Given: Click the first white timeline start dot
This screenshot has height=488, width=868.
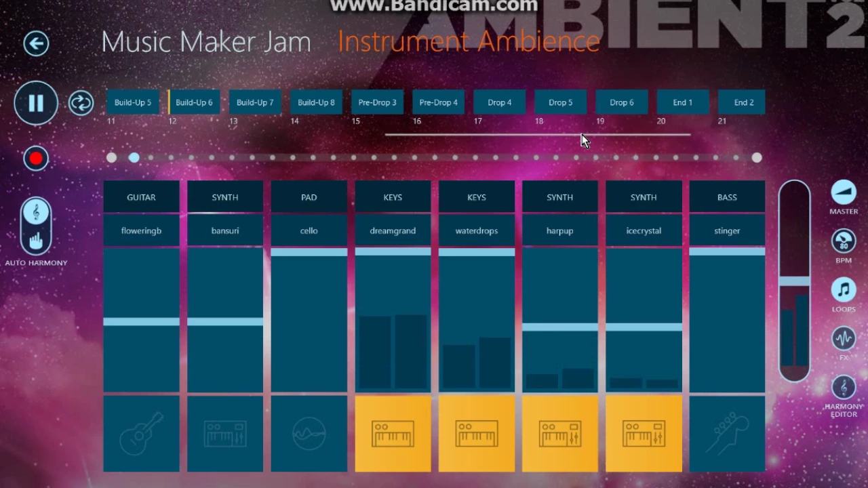Looking at the screenshot, I should tap(111, 158).
